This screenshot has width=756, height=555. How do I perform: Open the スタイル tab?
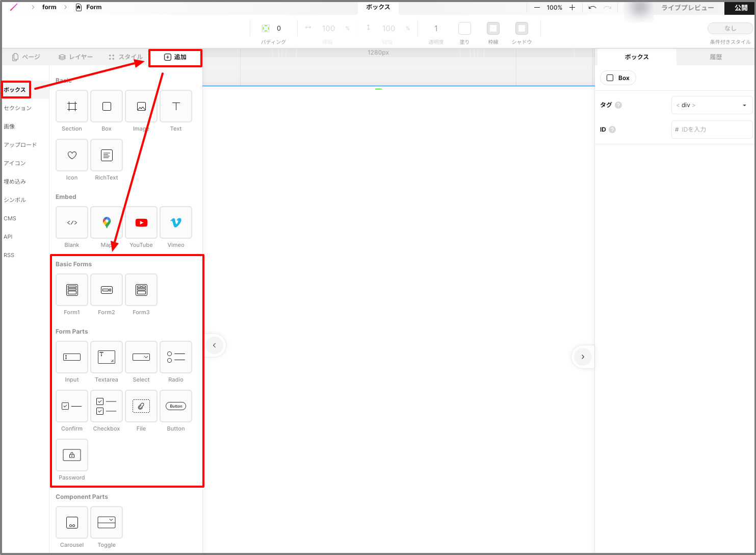125,57
